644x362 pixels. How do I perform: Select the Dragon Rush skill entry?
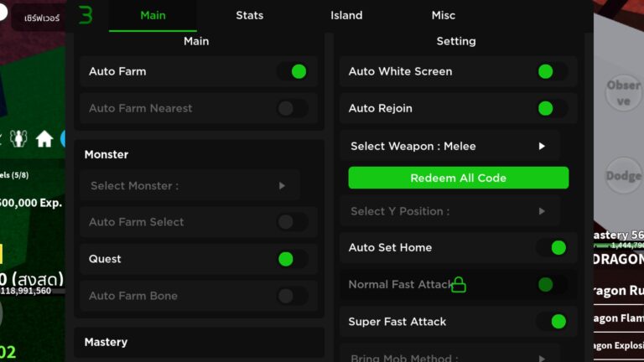[x=619, y=290]
